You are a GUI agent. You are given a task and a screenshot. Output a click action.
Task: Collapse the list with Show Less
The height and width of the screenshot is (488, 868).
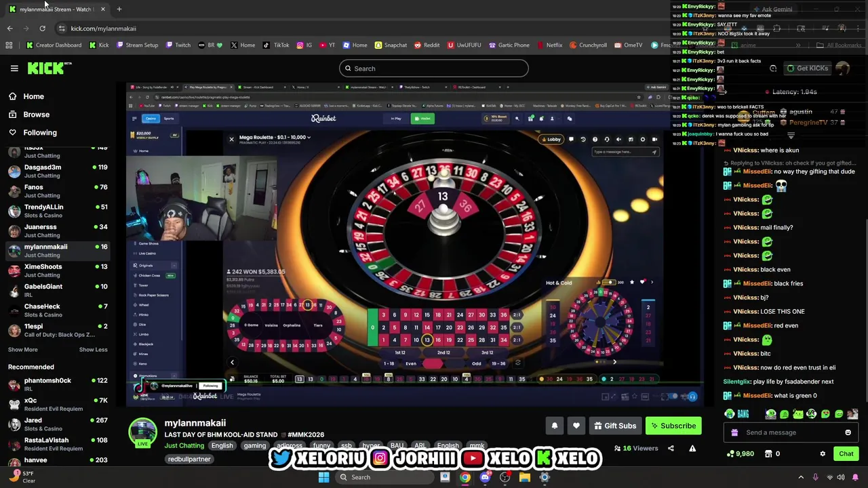pyautogui.click(x=93, y=350)
